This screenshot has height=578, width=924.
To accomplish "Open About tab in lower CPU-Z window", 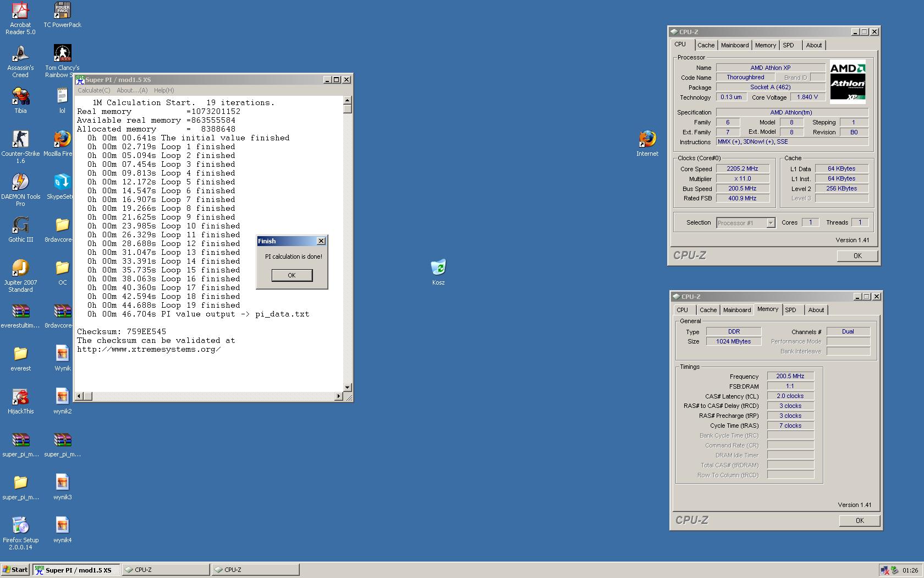I will pos(816,310).
